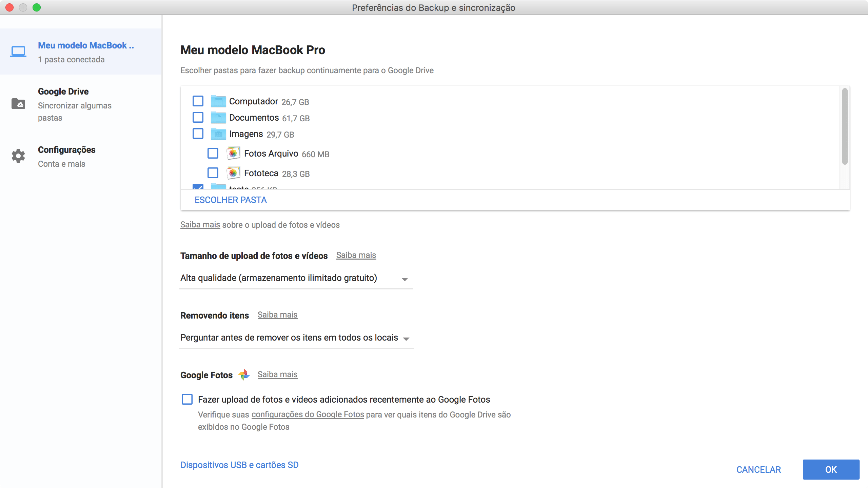Screen dimensions: 868x488
Task: Check the Computador folder checkbox
Action: [198, 101]
